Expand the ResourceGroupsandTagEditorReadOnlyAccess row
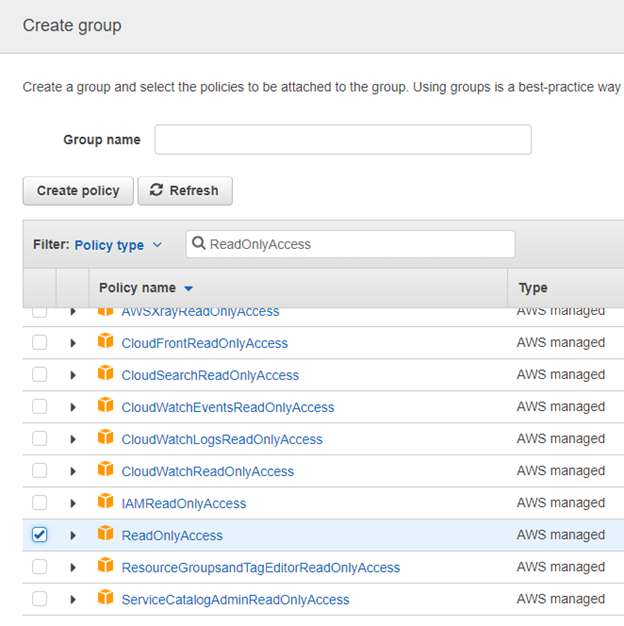The width and height of the screenshot is (624, 626). pyautogui.click(x=73, y=568)
